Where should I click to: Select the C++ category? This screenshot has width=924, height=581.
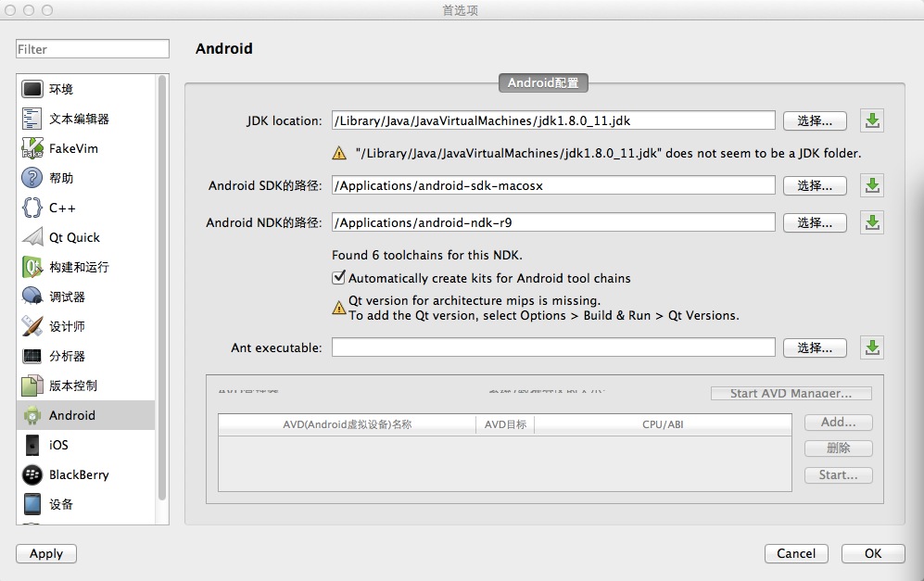[x=86, y=208]
